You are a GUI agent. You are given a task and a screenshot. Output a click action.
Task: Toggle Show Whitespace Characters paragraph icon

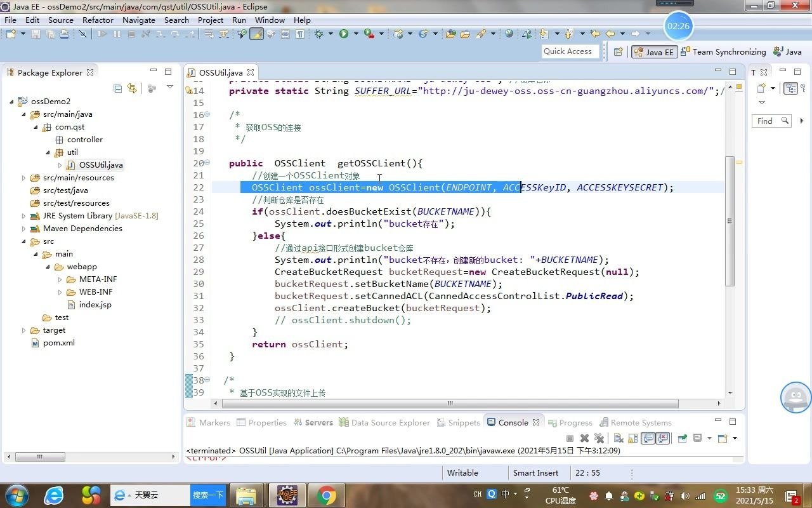[299, 34]
